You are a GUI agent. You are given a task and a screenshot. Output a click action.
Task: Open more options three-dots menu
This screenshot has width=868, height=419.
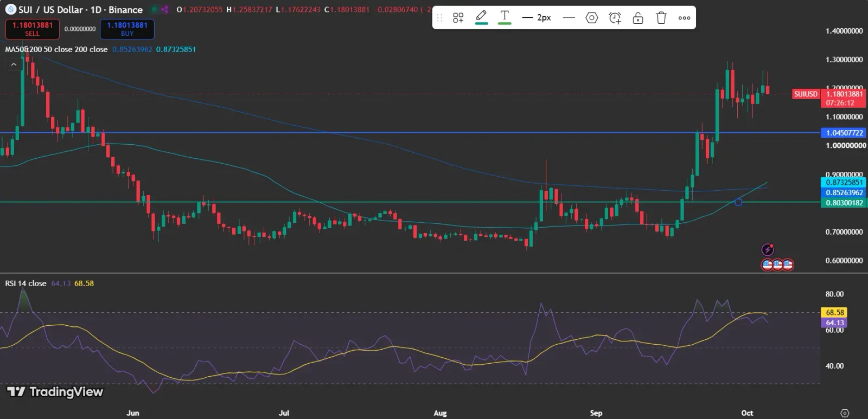pyautogui.click(x=684, y=18)
